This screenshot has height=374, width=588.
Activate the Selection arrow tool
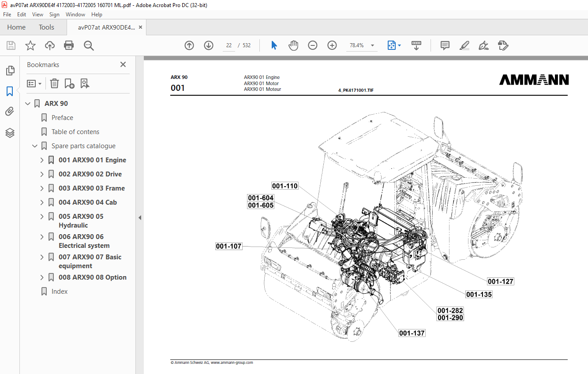tap(274, 45)
